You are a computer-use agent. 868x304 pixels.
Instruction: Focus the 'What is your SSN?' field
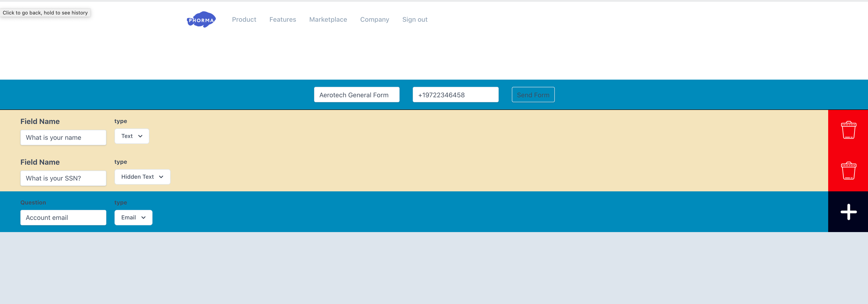click(x=63, y=178)
